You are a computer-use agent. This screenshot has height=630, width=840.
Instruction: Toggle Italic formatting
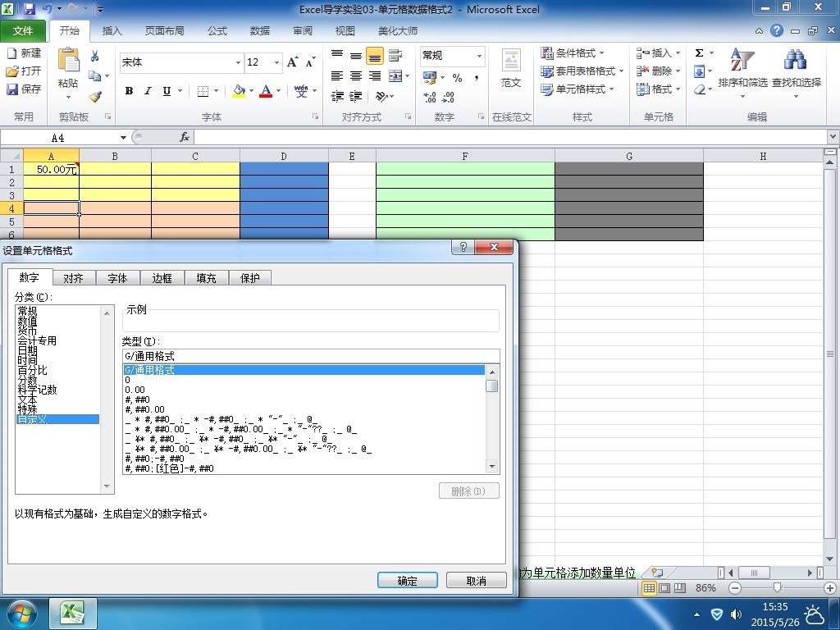click(x=148, y=91)
